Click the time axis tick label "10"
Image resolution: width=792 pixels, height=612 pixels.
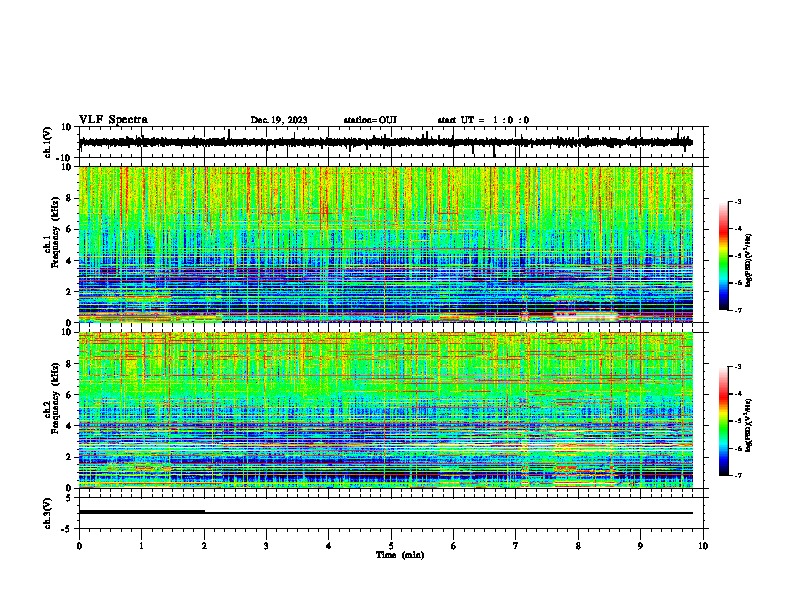(x=703, y=546)
